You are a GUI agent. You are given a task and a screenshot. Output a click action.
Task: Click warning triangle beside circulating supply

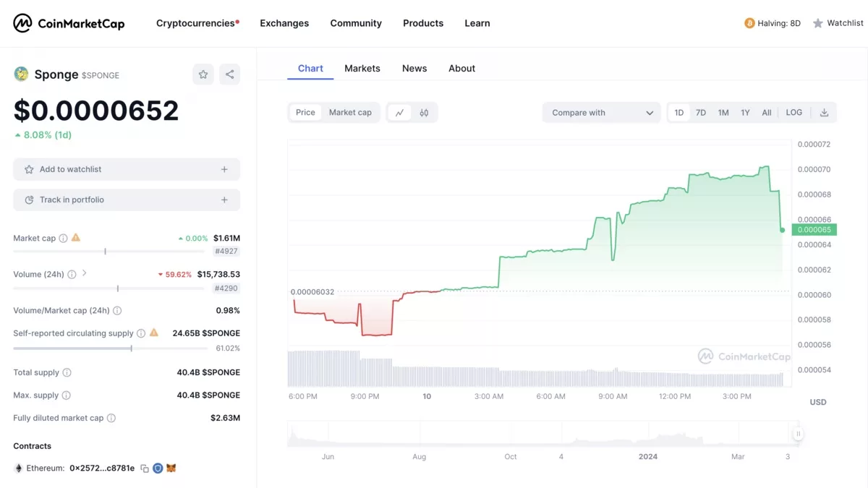[153, 333]
